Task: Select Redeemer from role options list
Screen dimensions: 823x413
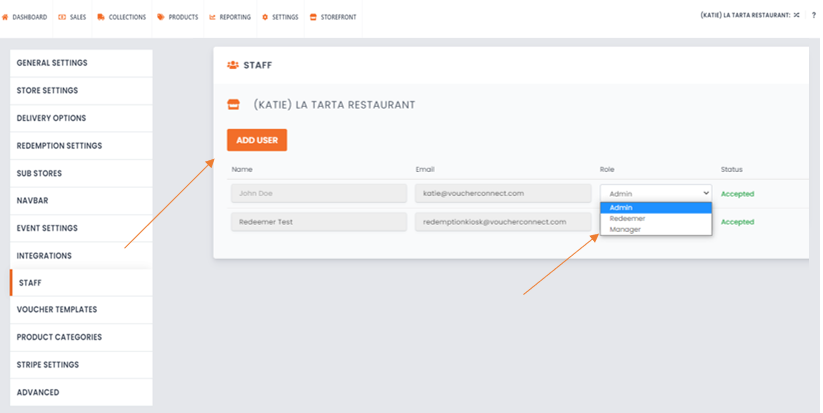Action: pyautogui.click(x=628, y=218)
